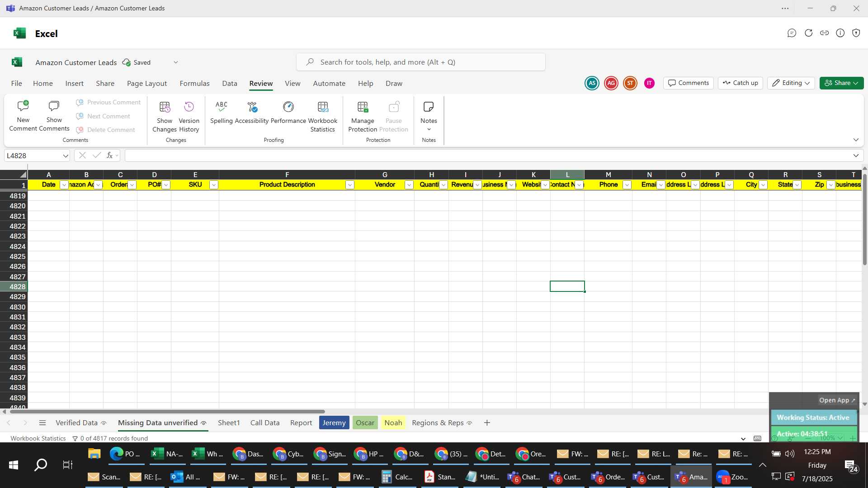Click Open App link
The image size is (868, 488).
click(837, 400)
